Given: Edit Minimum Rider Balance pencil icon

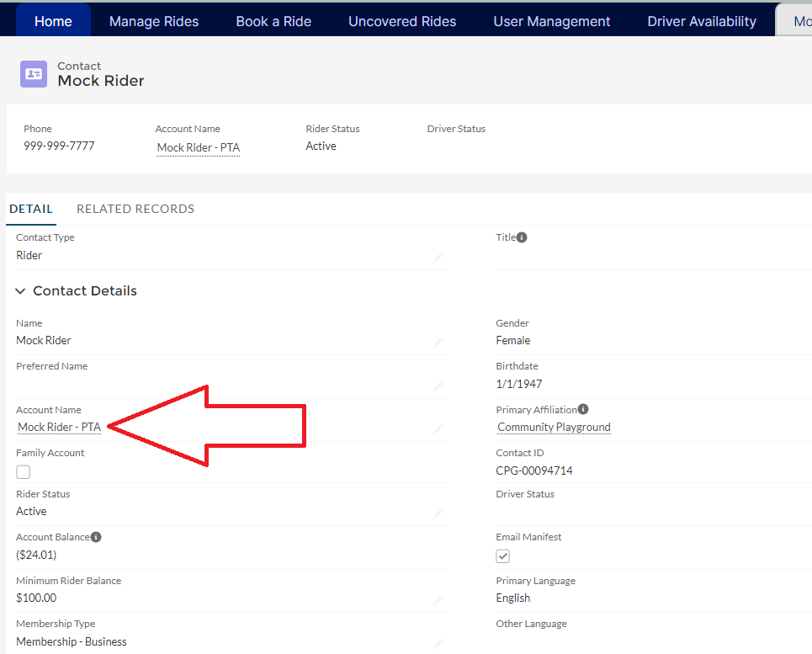Looking at the screenshot, I should 438,600.
